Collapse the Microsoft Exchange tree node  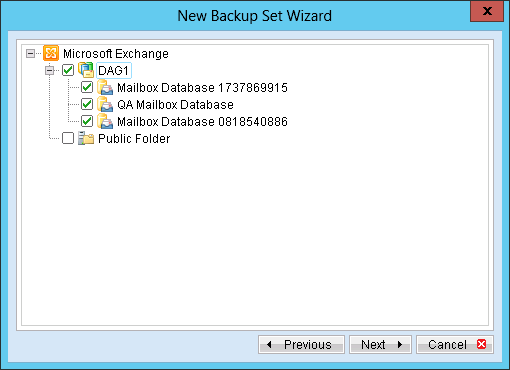30,53
